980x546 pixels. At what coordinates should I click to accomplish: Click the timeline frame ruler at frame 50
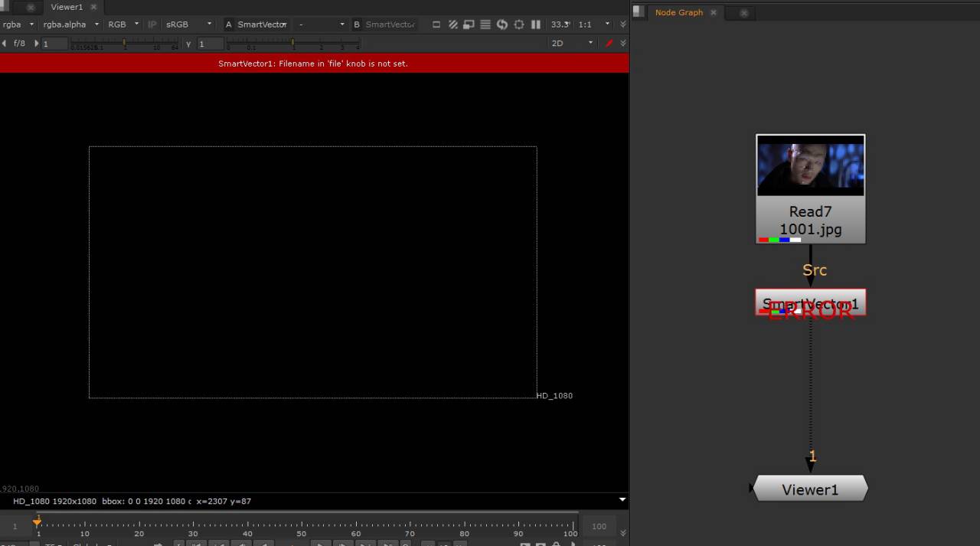coord(302,525)
